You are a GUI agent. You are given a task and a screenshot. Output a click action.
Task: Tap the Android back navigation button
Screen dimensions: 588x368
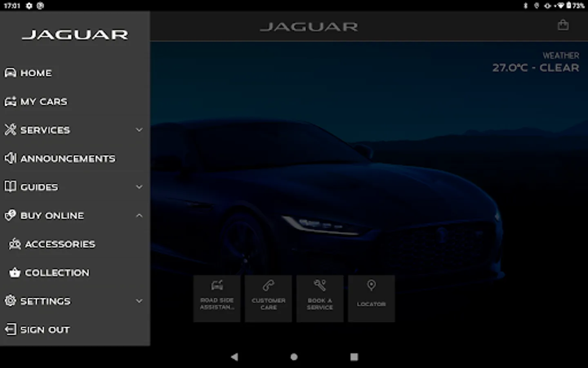tap(234, 357)
